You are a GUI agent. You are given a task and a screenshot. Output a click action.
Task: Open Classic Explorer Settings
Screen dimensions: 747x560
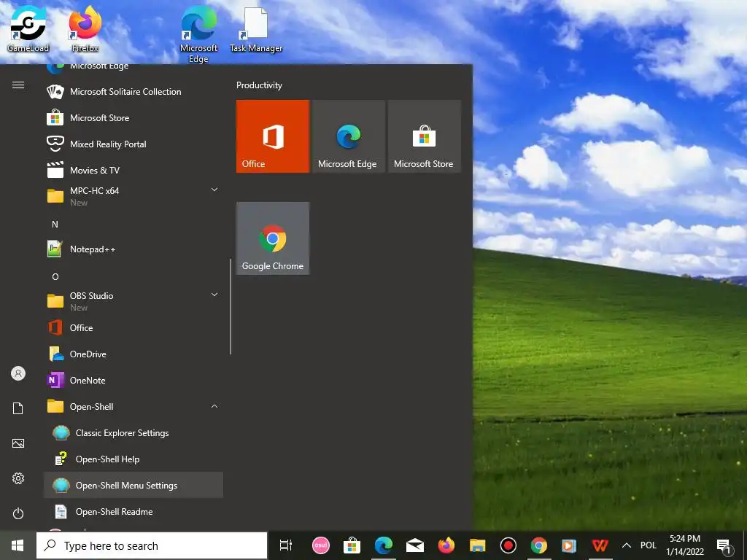tap(133, 433)
